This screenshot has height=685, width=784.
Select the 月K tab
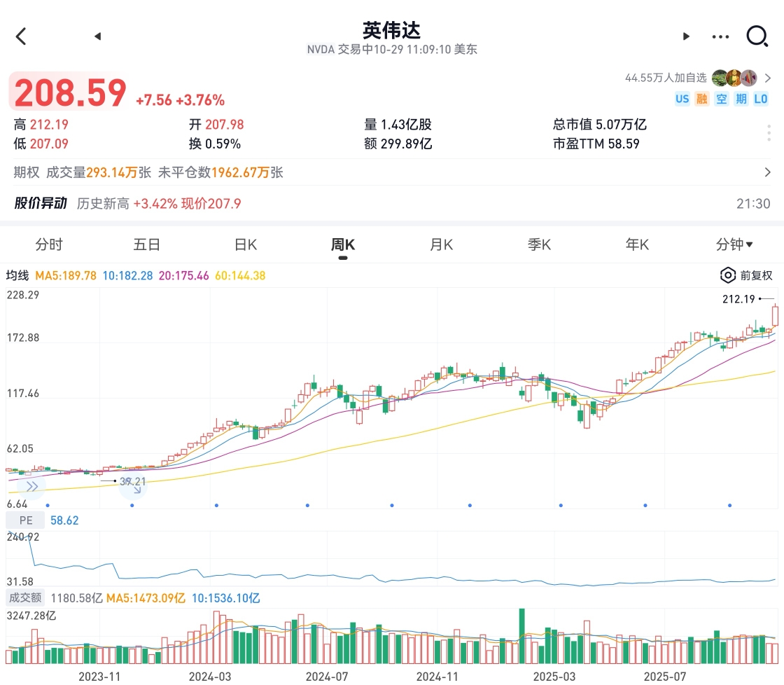click(x=441, y=244)
